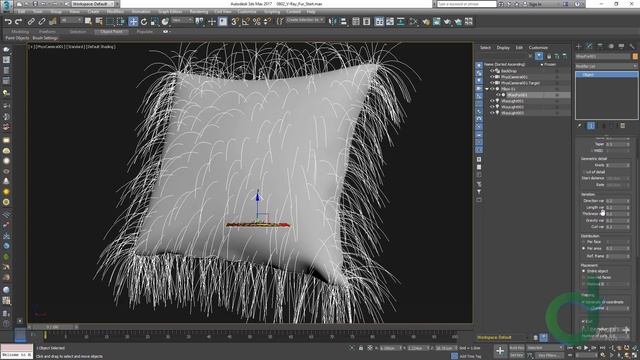Click the Mirror tool icon
Screen dimensions: 640x360
pyautogui.click(x=333, y=22)
